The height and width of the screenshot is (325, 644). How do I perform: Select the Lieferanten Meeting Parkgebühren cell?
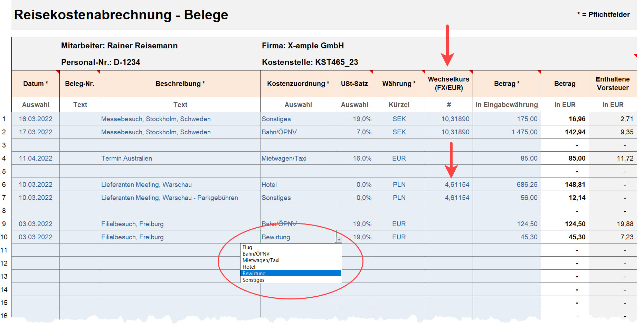[x=169, y=198]
